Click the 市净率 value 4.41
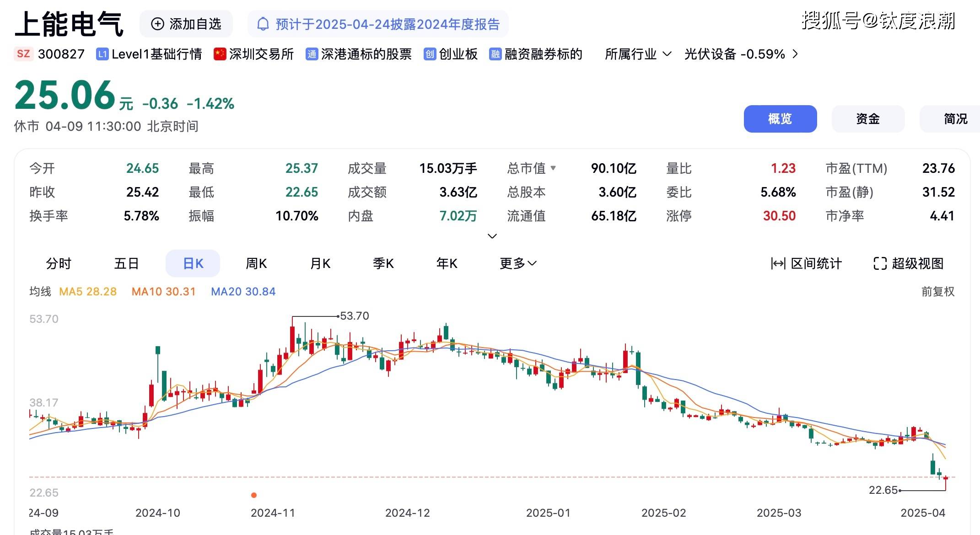Image resolution: width=980 pixels, height=535 pixels. 942,216
